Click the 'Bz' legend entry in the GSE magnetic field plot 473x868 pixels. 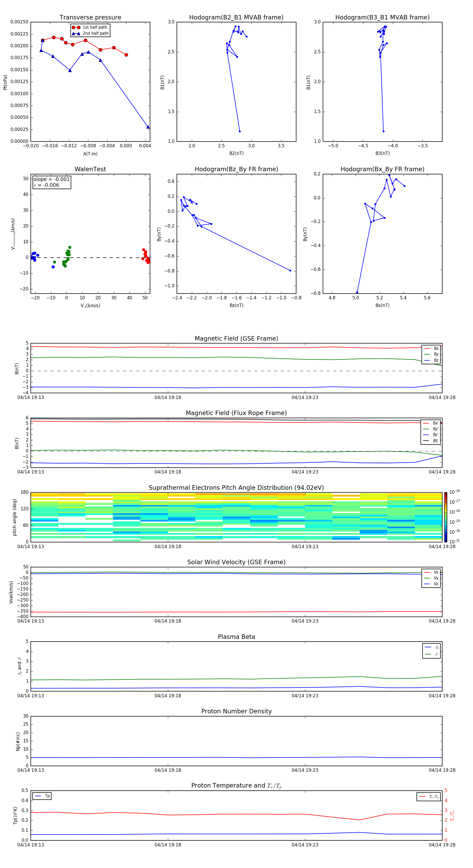[x=431, y=360]
